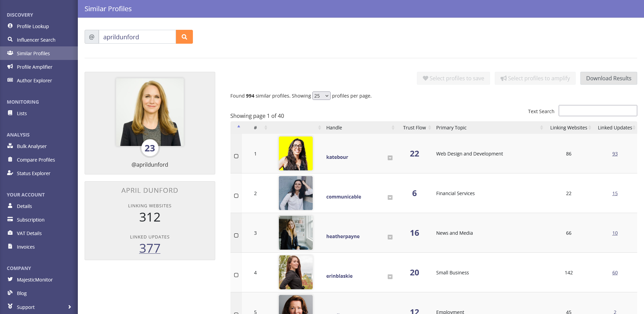Open Compare Profiles menu item
The image size is (644, 314).
[39, 160]
